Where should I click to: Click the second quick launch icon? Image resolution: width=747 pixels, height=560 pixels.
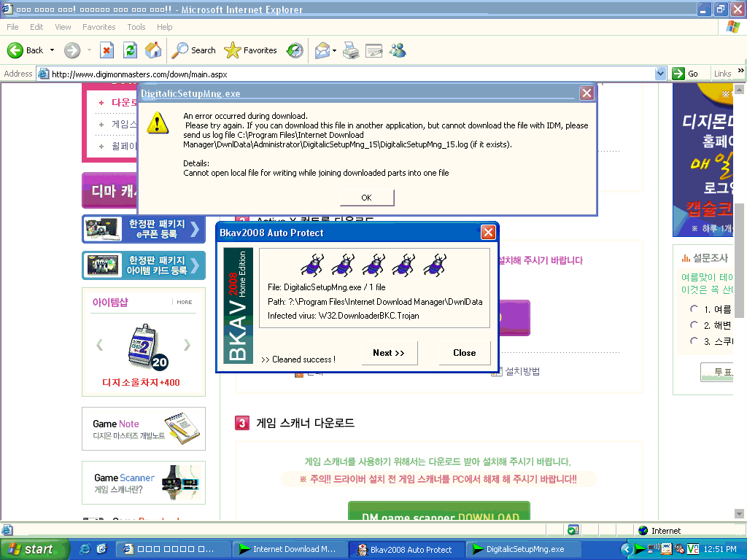pyautogui.click(x=101, y=549)
